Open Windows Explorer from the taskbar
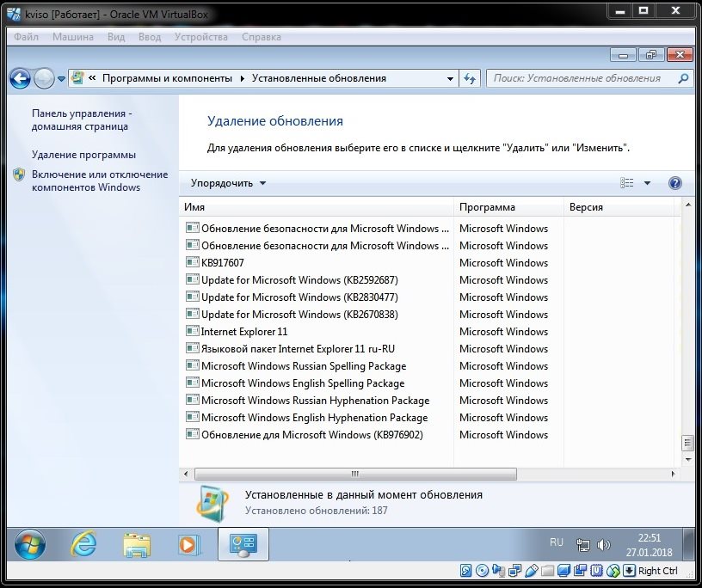702x588 pixels. coord(137,545)
